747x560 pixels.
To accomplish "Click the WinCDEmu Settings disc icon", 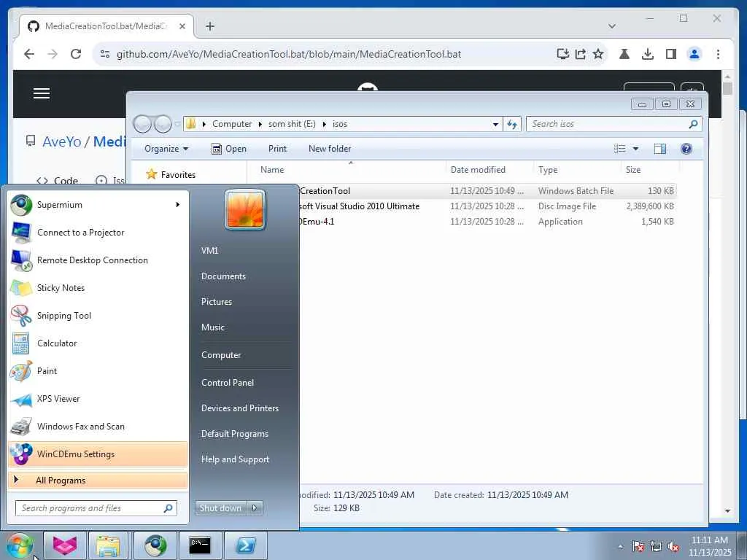I will (x=21, y=454).
